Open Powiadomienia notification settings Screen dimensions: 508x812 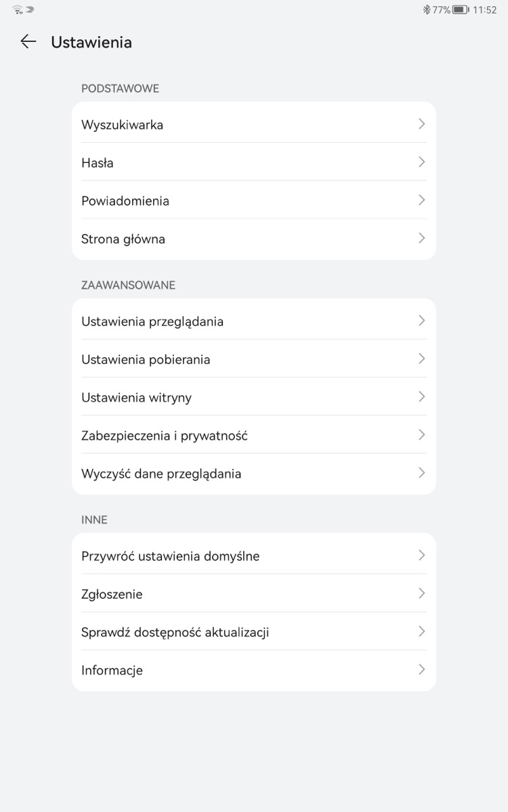[254, 200]
